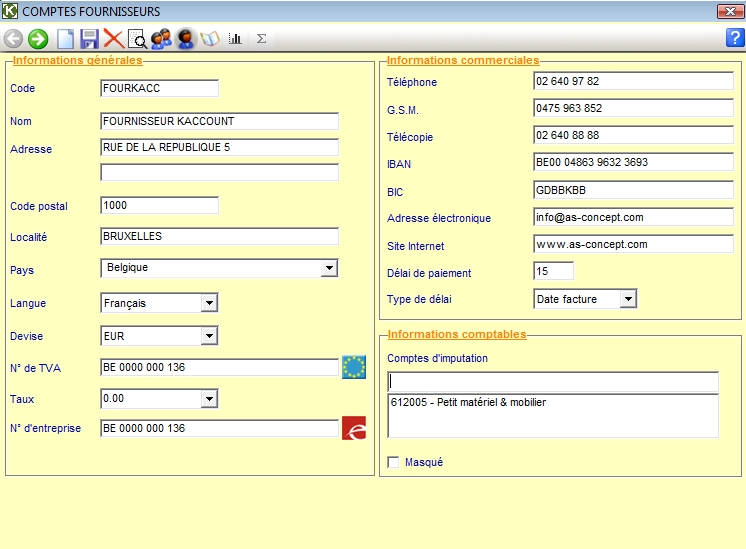The height and width of the screenshot is (549, 746).
Task: Click Site Internet field www.as-concept.com
Action: pyautogui.click(x=633, y=244)
